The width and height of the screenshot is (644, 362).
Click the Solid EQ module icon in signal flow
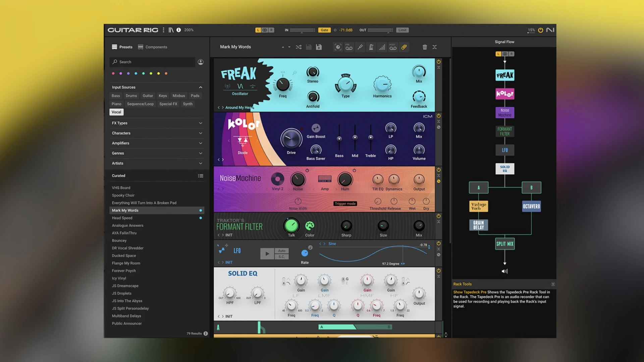[504, 169]
